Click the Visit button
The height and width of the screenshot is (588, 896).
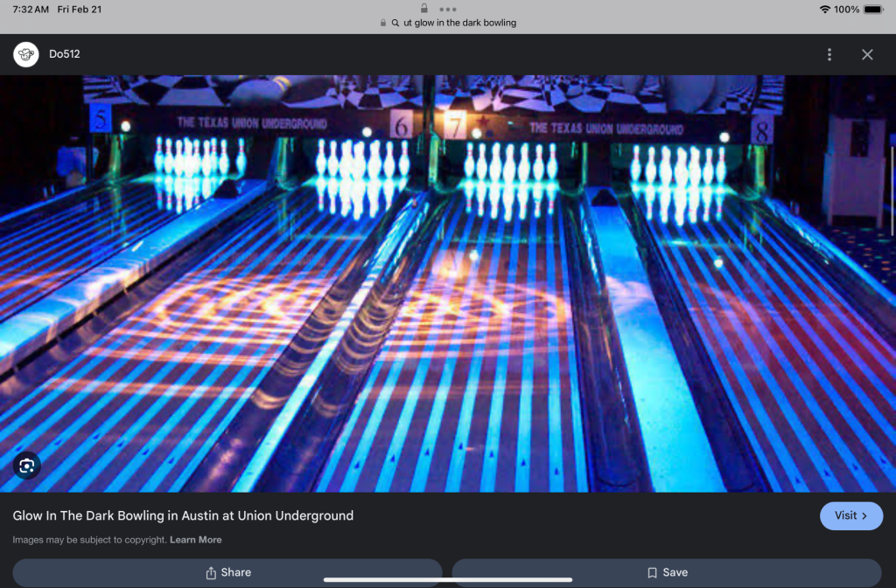click(850, 515)
